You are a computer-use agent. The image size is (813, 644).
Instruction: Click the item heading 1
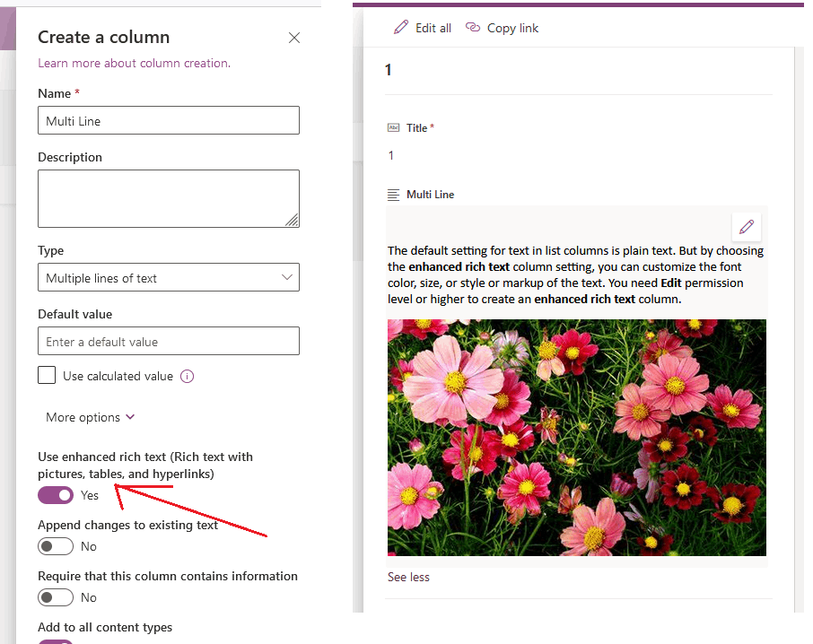389,70
